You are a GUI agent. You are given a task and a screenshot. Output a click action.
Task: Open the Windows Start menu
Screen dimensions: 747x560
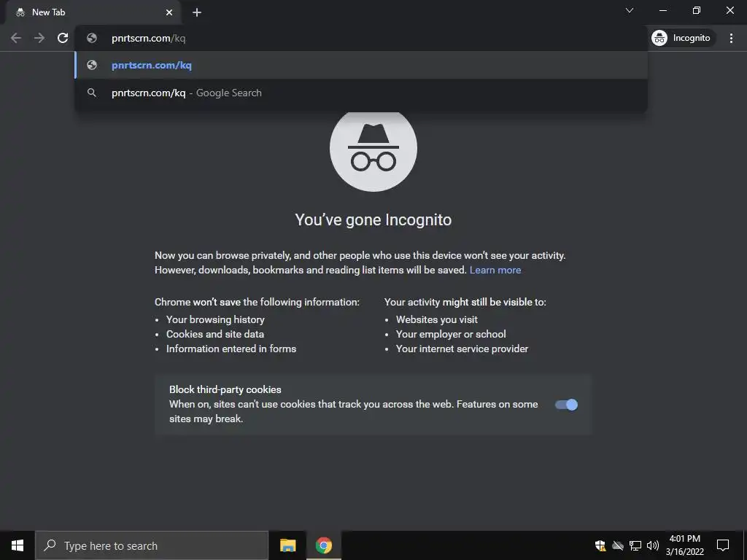[x=18, y=545]
